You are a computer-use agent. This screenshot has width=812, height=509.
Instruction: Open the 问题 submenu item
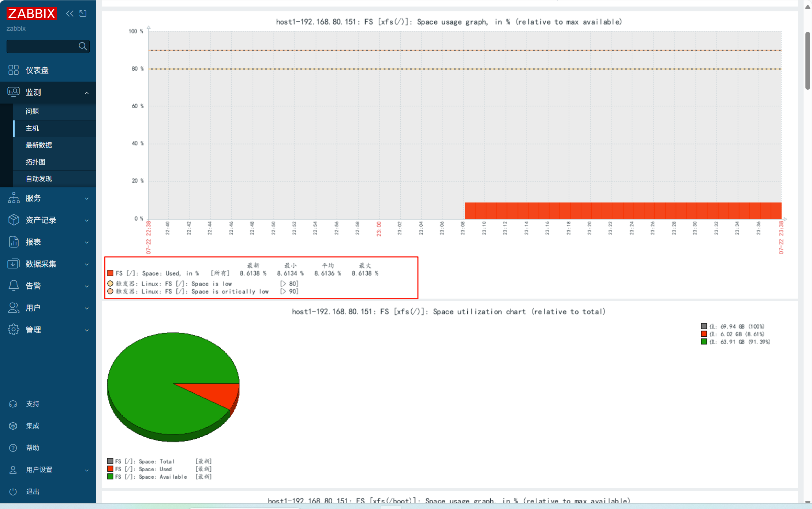pyautogui.click(x=55, y=111)
